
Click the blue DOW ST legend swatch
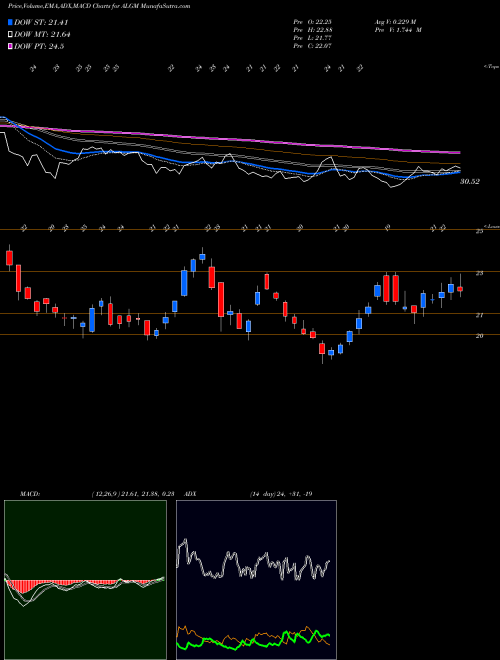(10, 22)
